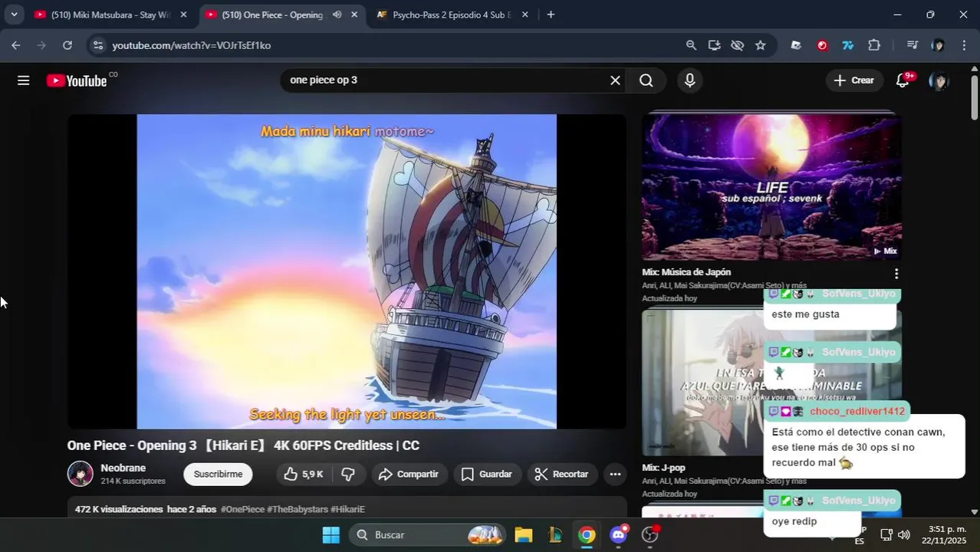Click the install app icon in the address bar
980x552 pixels.
(x=715, y=45)
